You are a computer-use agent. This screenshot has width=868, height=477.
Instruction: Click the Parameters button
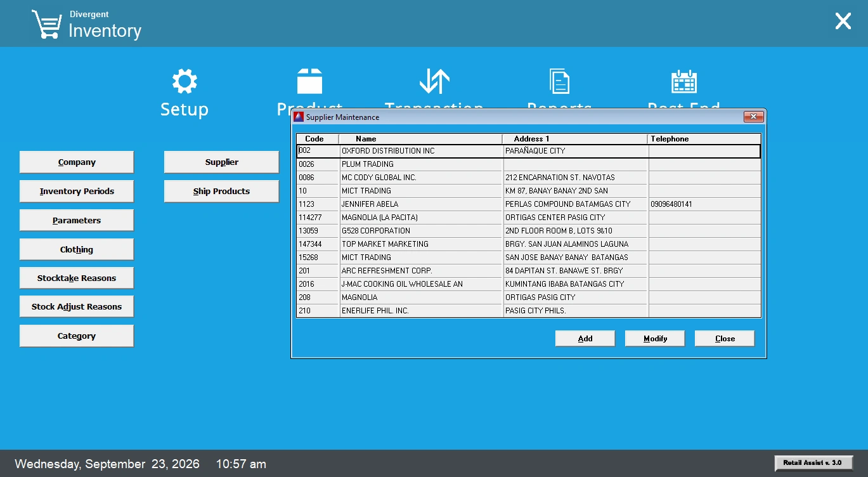pos(77,220)
